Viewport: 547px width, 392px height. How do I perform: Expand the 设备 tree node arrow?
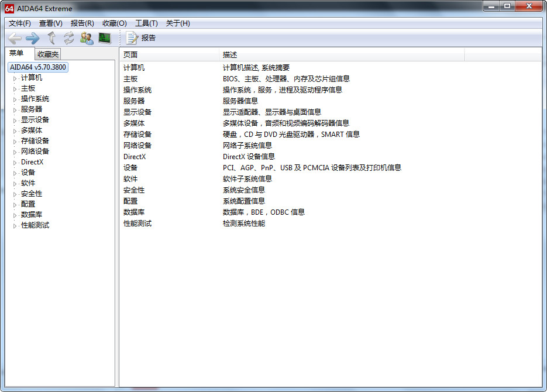(15, 173)
